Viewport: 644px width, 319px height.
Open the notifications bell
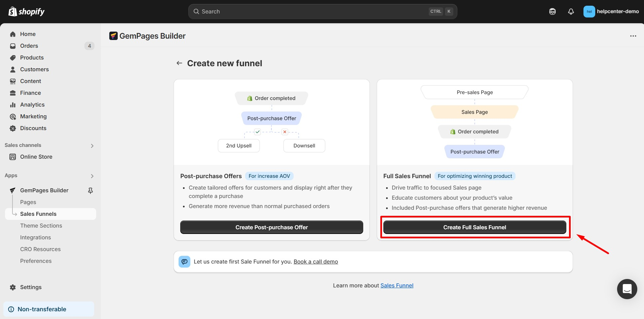(x=571, y=11)
